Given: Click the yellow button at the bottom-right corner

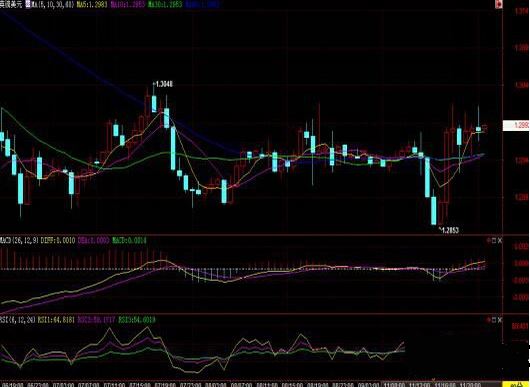Looking at the screenshot, I should coord(516,384).
